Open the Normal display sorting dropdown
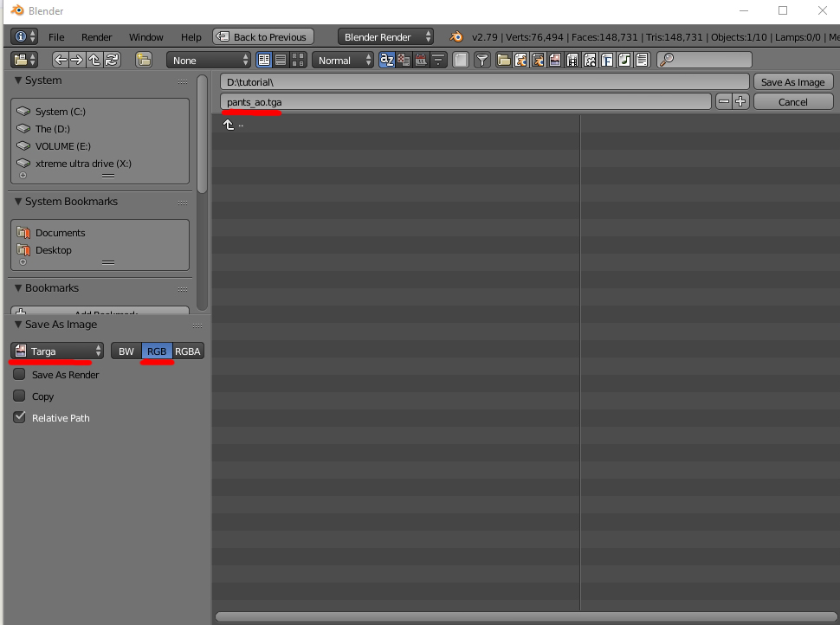Screen dimensions: 840x625 pyautogui.click(x=343, y=60)
